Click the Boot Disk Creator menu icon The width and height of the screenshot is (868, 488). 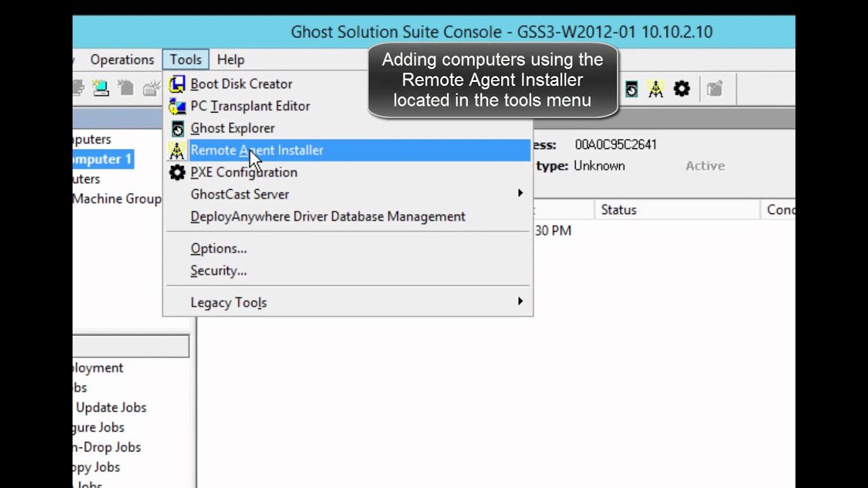coord(177,84)
